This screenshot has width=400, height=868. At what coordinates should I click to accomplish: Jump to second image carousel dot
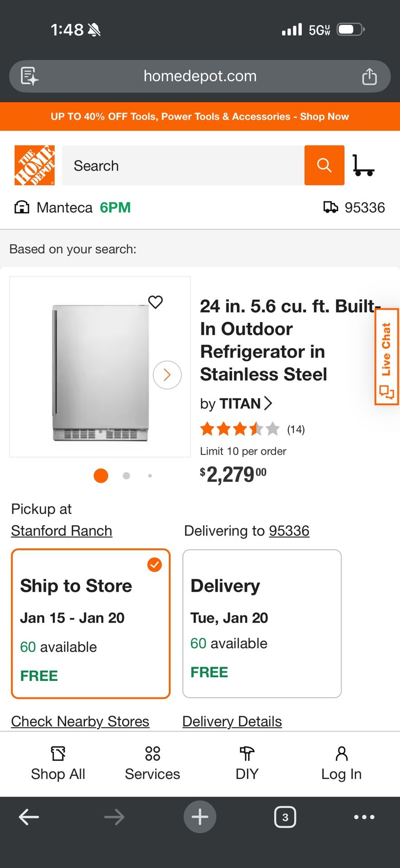(x=126, y=476)
